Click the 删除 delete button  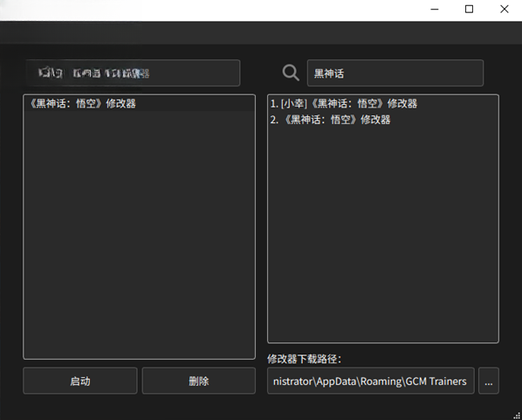199,381
